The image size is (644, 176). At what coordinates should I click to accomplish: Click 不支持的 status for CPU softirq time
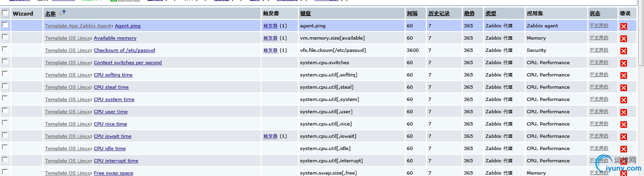tap(599, 75)
